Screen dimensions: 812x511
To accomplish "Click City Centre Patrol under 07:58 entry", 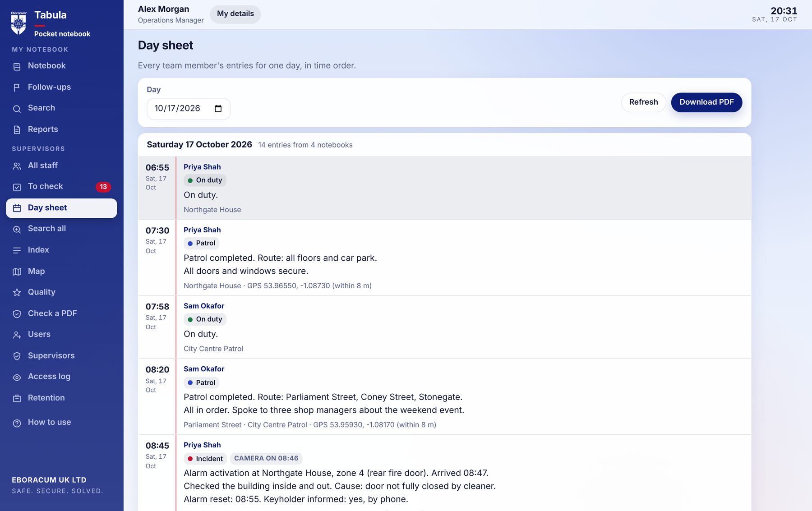I will (x=213, y=349).
